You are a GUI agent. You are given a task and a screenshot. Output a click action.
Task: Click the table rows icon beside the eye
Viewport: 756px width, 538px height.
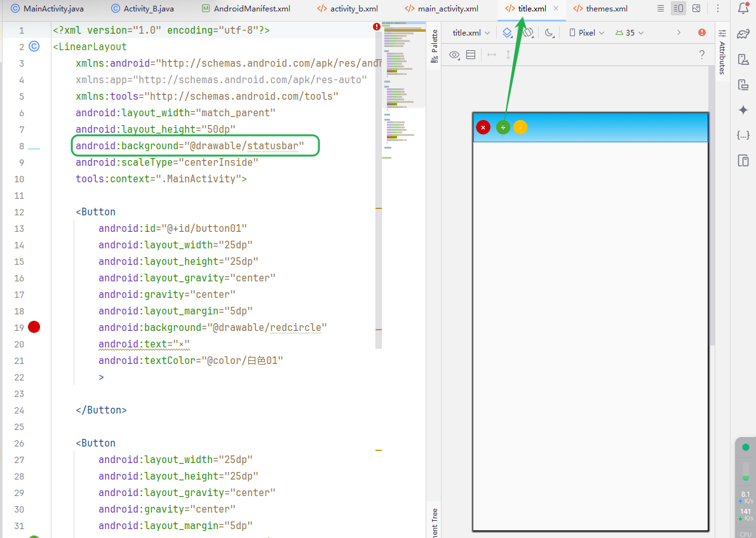pos(471,55)
